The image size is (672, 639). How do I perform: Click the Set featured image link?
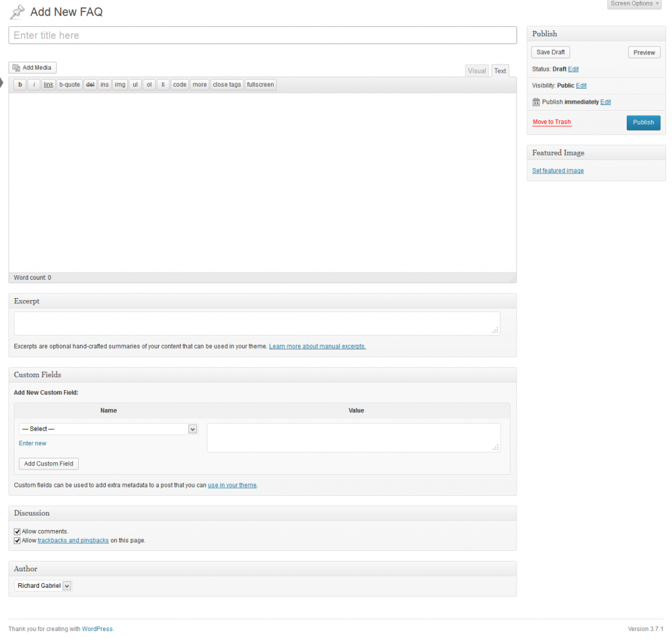point(558,171)
